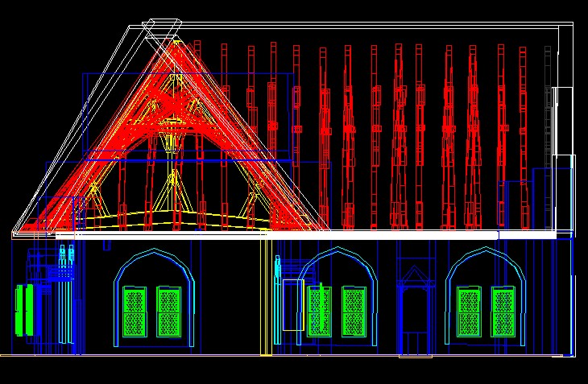
Task: Select the right green window in the left arch
Action: point(168,312)
